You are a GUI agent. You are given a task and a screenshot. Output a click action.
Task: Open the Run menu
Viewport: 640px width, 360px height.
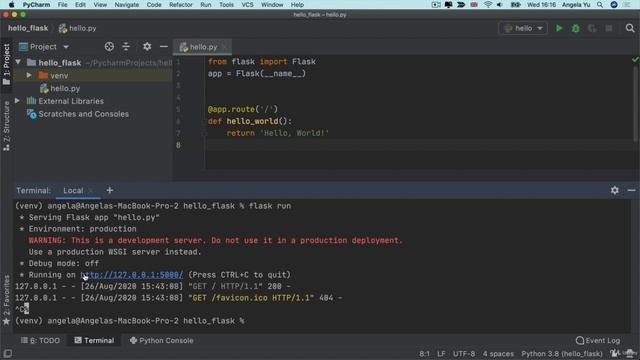(206, 4)
